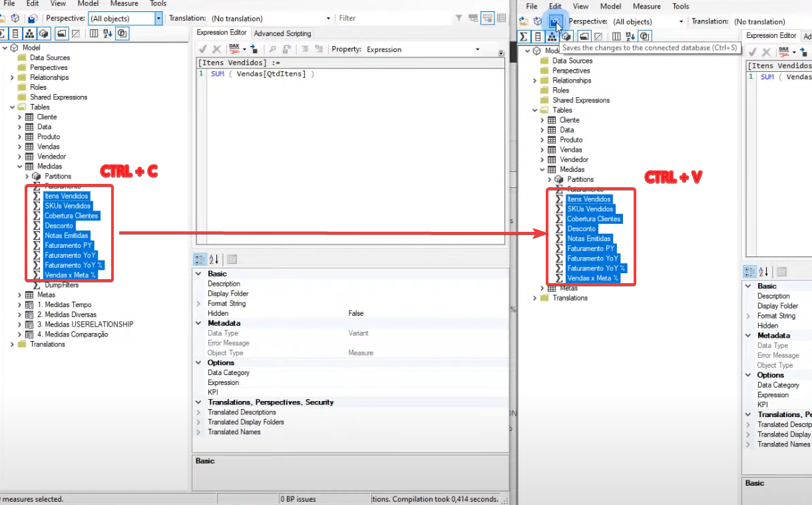This screenshot has width=812, height=505.
Task: Click the Sigma measures icon in right toolbar
Action: (x=524, y=37)
